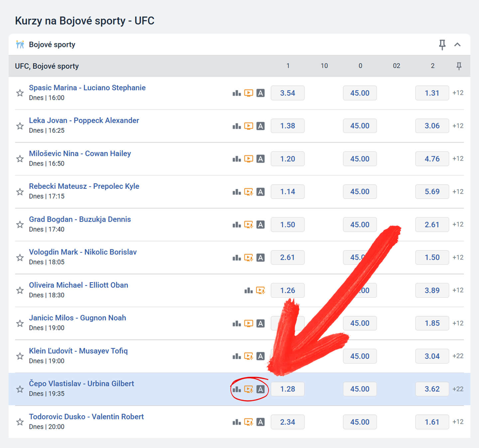Select odds 1.20 for Miloševic Nina

tap(287, 159)
